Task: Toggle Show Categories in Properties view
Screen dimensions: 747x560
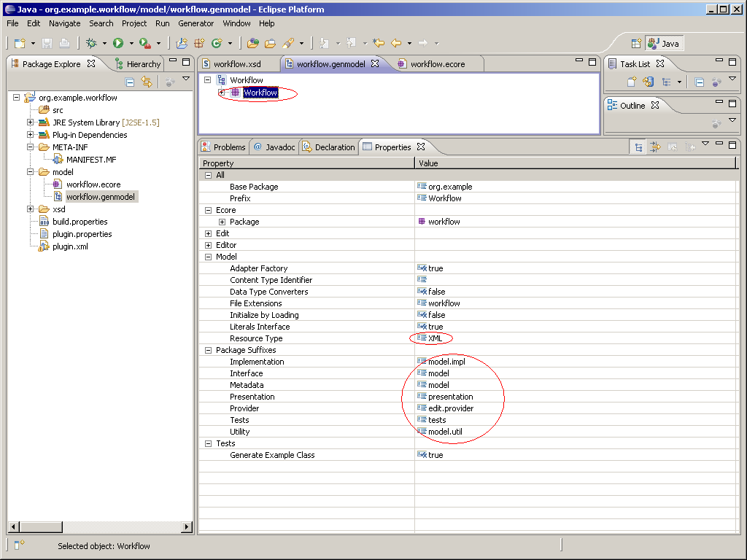Action: (638, 147)
